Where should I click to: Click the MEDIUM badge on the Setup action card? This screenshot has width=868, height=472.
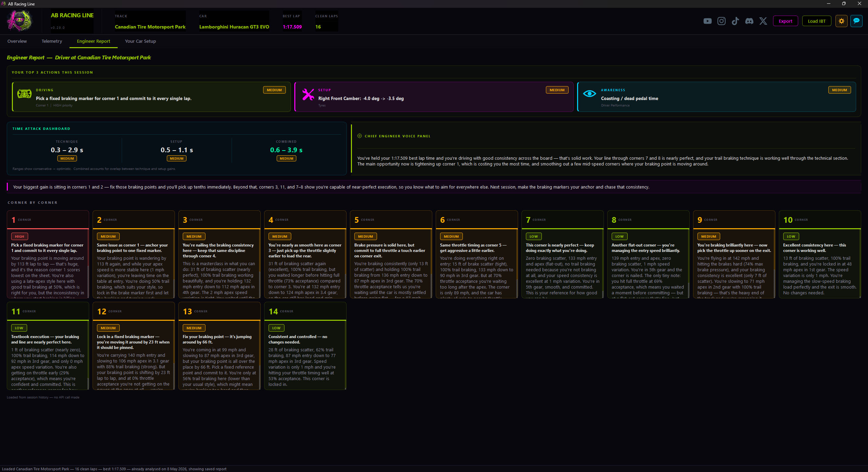coord(557,90)
